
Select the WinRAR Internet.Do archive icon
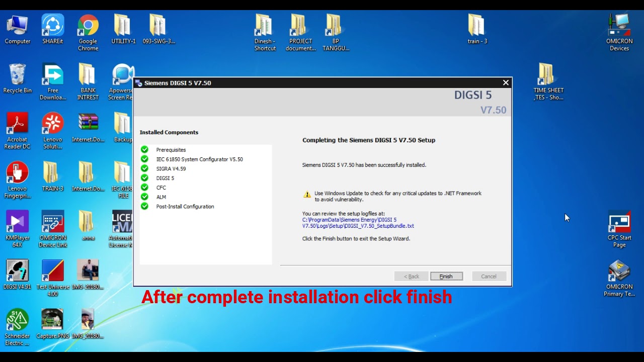[x=88, y=128]
